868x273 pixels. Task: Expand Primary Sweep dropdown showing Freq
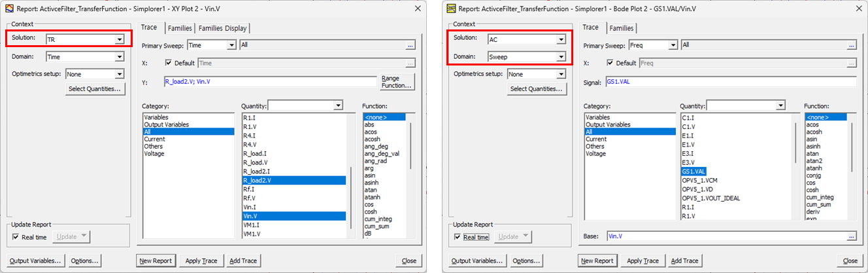point(671,45)
